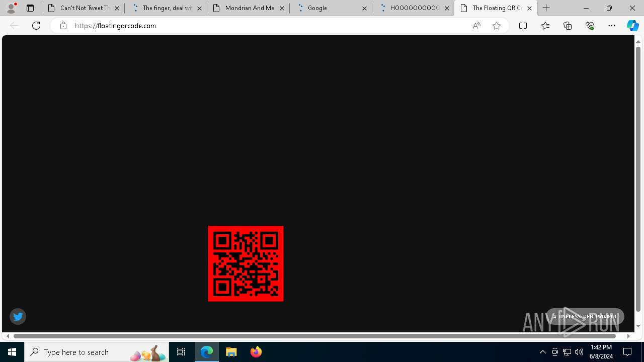Click the taskbar search box
Screen dimensions: 644x362
click(97, 352)
